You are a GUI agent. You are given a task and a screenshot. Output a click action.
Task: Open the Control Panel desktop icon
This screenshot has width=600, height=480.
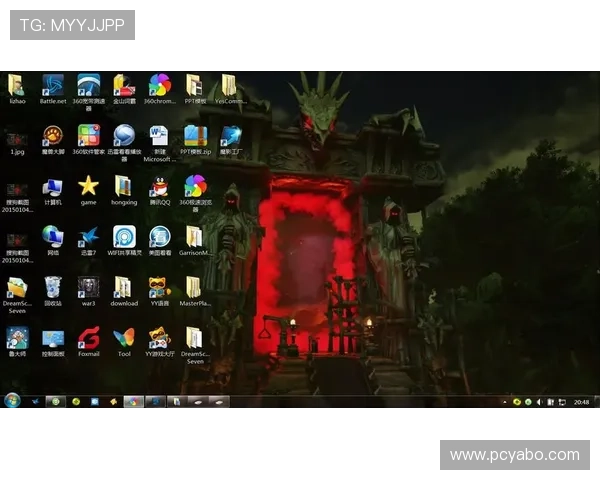[x=53, y=338]
